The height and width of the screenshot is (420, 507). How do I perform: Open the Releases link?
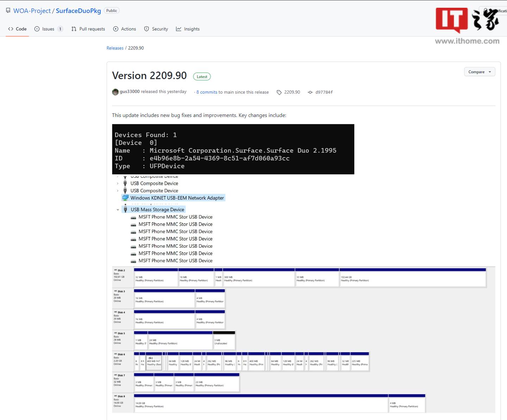click(115, 48)
